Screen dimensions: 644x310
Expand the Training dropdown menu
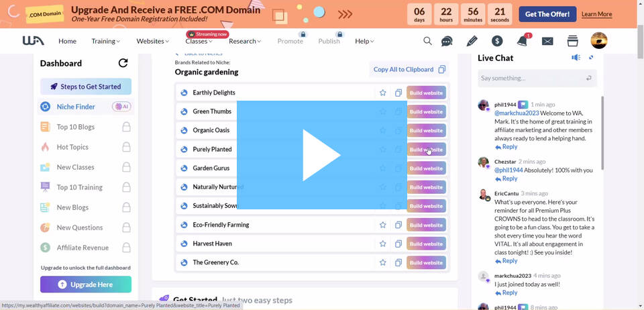105,41
